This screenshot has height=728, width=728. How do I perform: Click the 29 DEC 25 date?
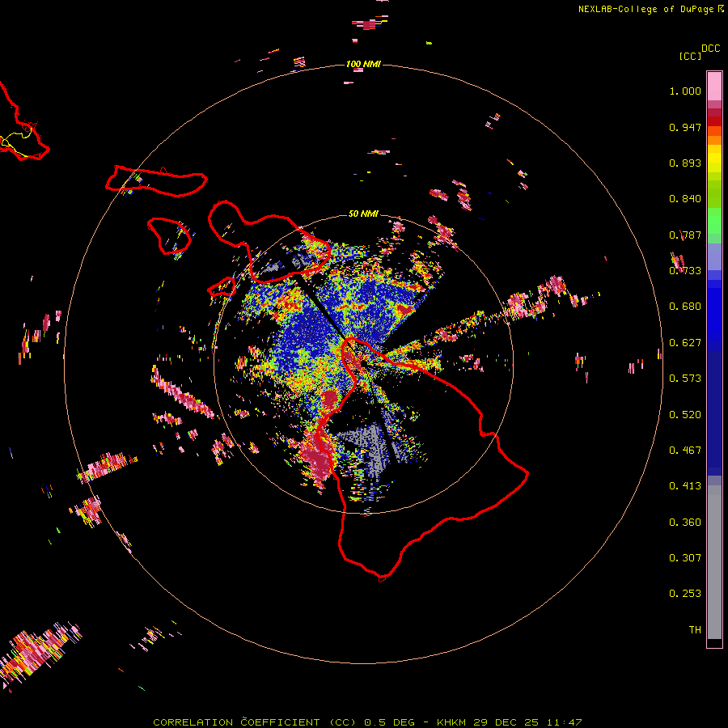point(506,722)
